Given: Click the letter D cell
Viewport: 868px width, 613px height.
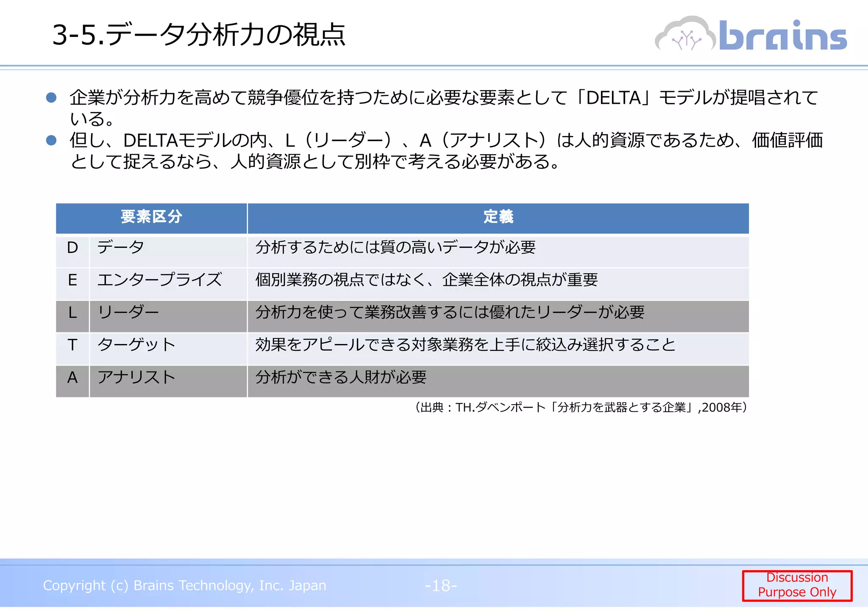Looking at the screenshot, I should 72,252.
